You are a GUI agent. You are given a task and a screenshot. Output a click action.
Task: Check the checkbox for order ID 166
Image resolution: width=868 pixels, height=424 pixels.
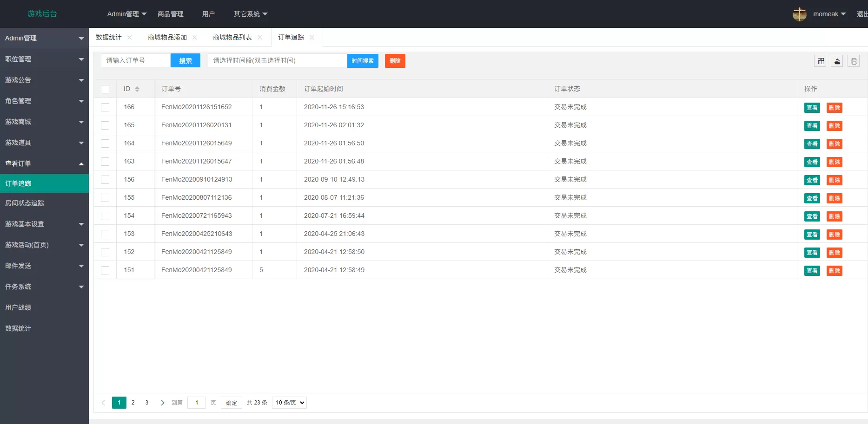point(105,107)
